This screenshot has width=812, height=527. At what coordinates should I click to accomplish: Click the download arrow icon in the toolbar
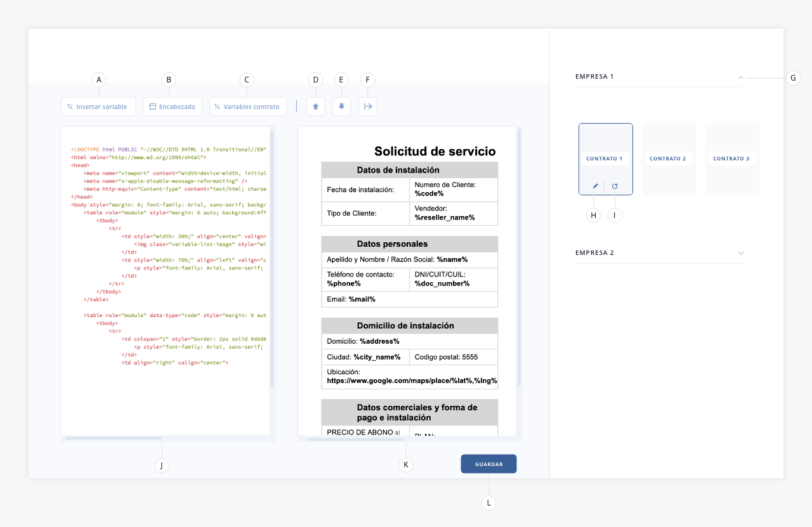coord(341,106)
